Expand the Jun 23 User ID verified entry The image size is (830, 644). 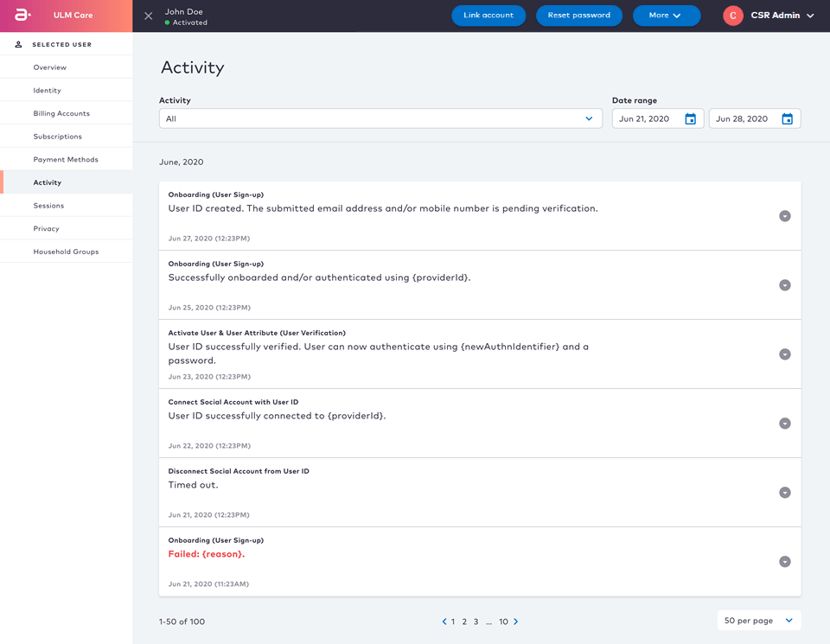pos(785,354)
